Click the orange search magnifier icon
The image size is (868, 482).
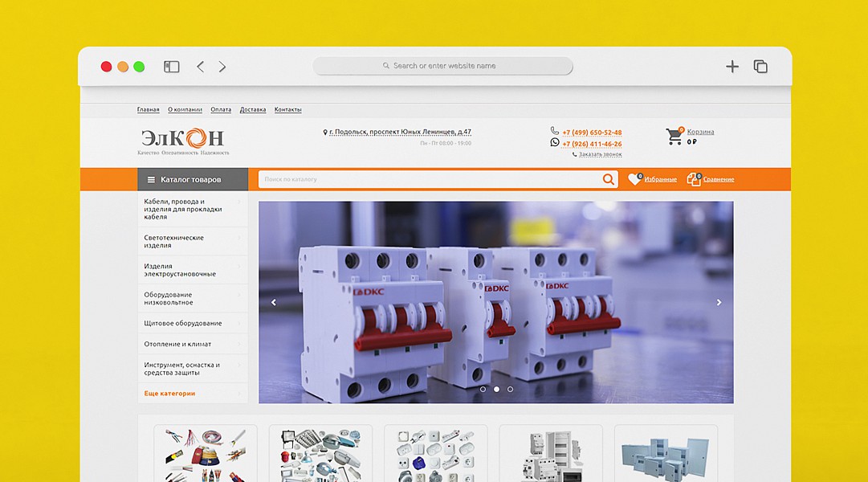pyautogui.click(x=609, y=180)
